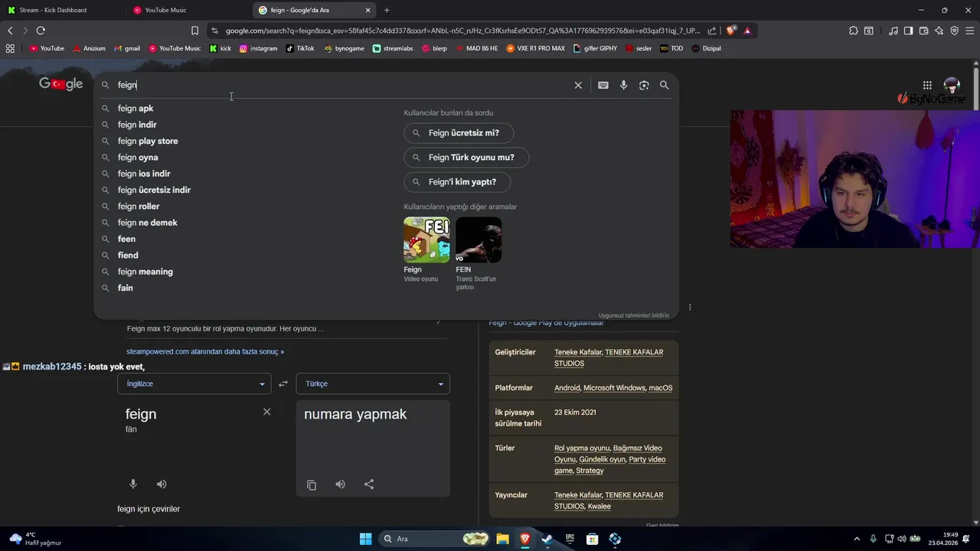
Task: Open Steam from the taskbar
Action: click(x=547, y=539)
